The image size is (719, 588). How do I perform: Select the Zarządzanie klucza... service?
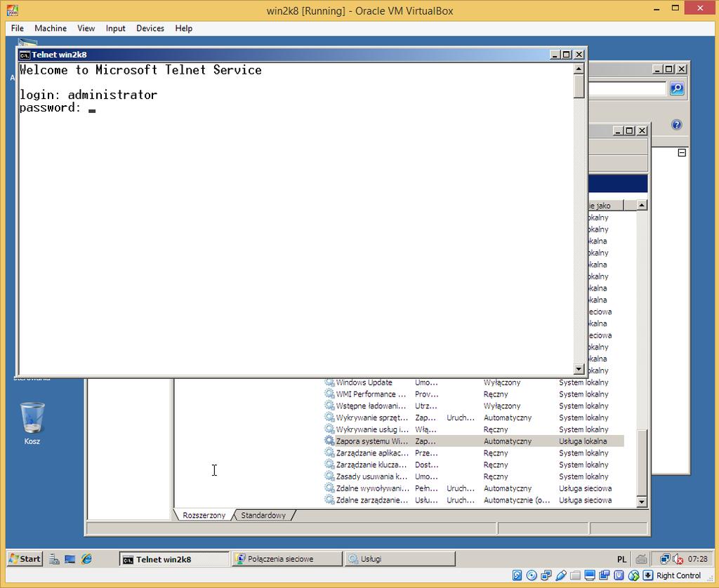click(474, 465)
